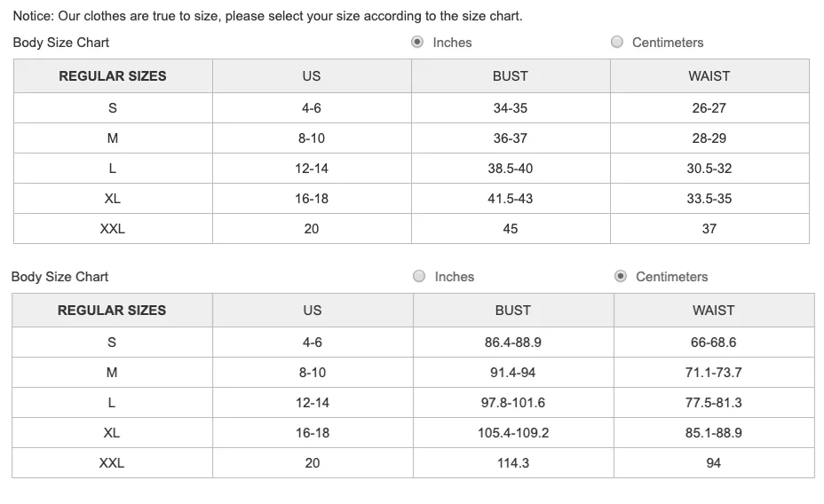Viewport: 824px width, 504px height.
Task: Click the 114.3 bust cell for XXL
Action: 513,463
